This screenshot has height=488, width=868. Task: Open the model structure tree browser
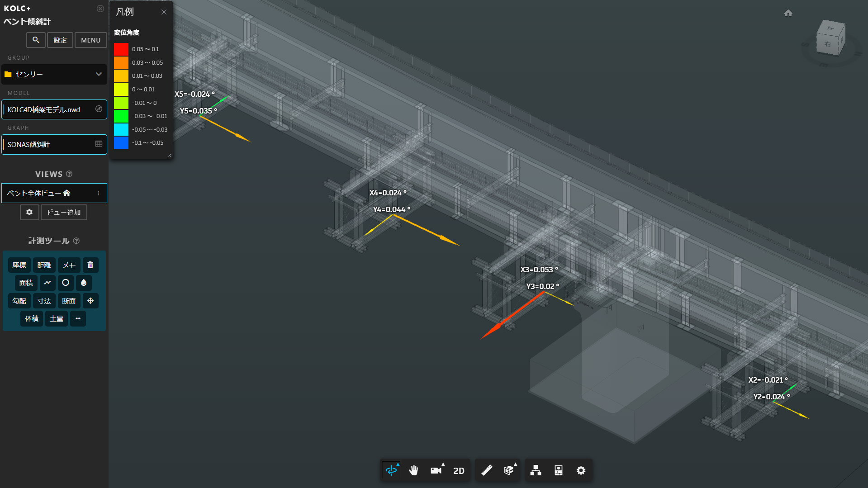click(536, 470)
